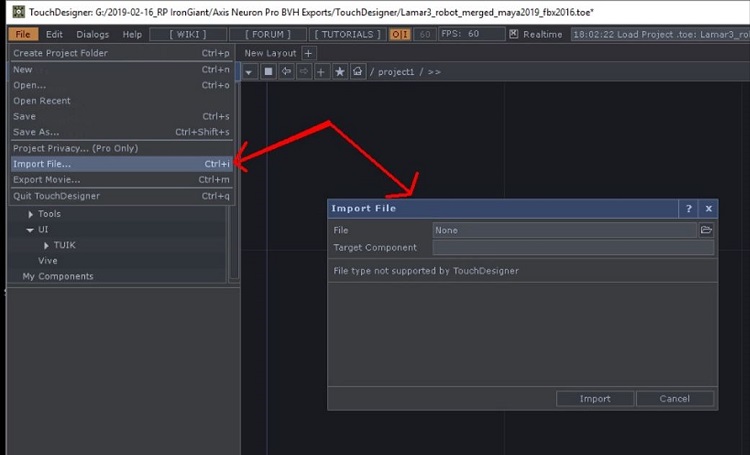Open the Open Recent submenu
This screenshot has height=455, width=750.
pos(121,101)
